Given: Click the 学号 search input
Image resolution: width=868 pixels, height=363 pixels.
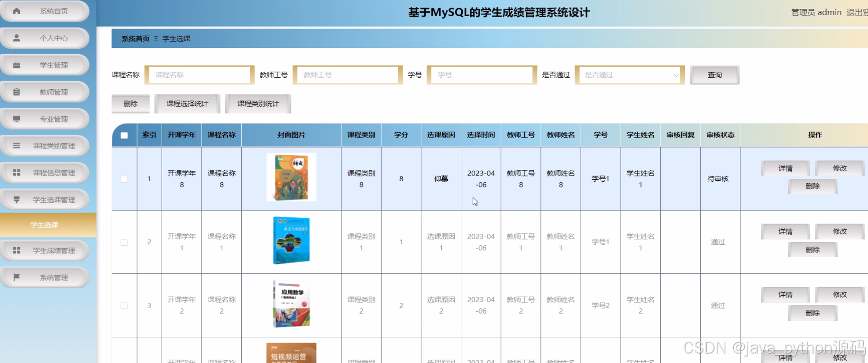Looking at the screenshot, I should point(482,75).
